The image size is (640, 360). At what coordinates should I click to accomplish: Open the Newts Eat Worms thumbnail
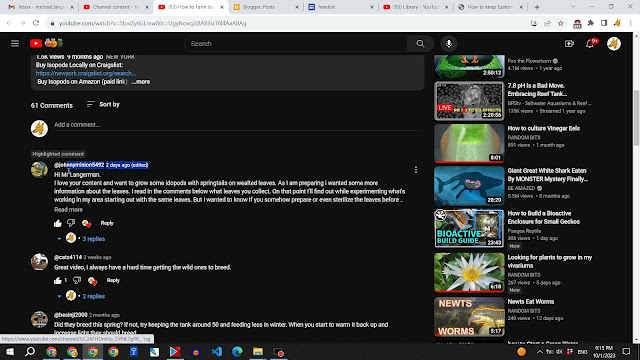(469, 316)
